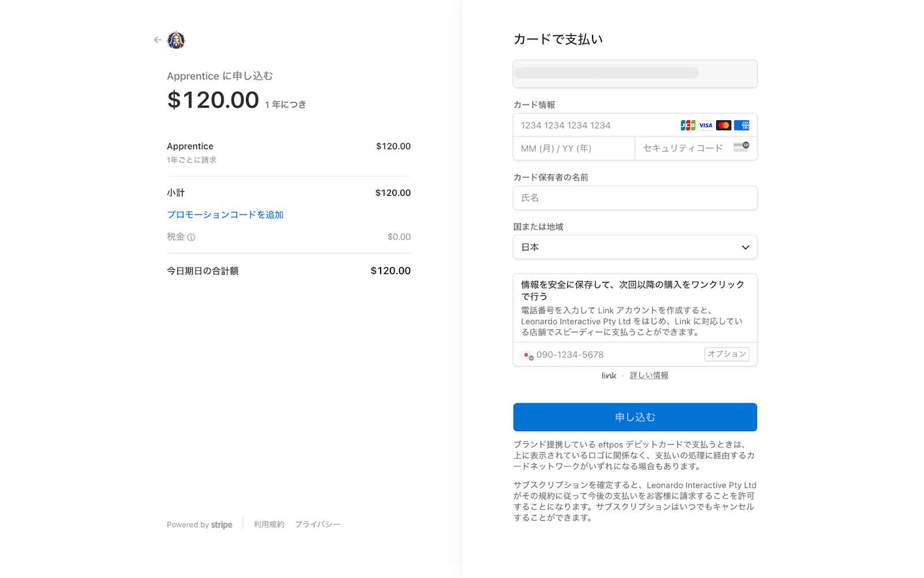Click the 小計 subtotal label
This screenshot has width=924, height=578.
(176, 193)
